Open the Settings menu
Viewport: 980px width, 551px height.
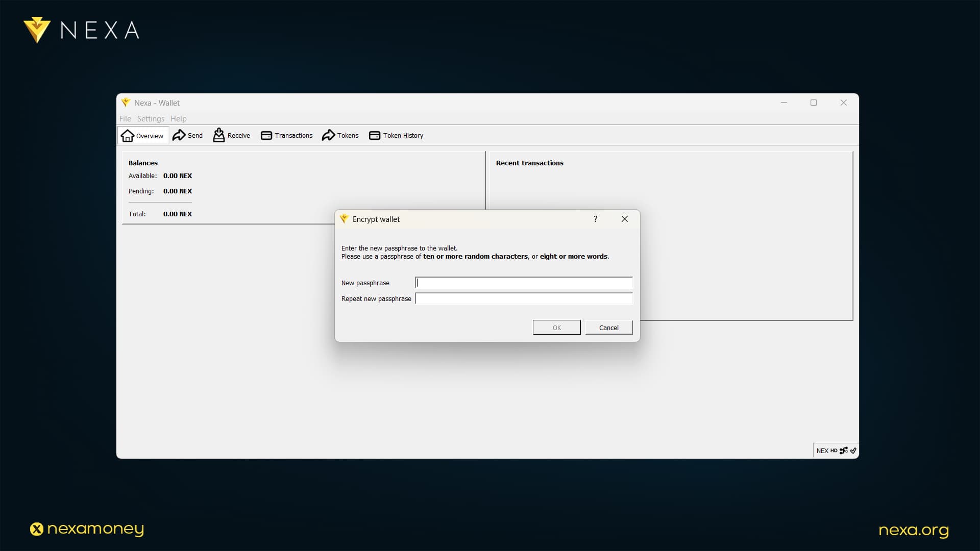(151, 118)
